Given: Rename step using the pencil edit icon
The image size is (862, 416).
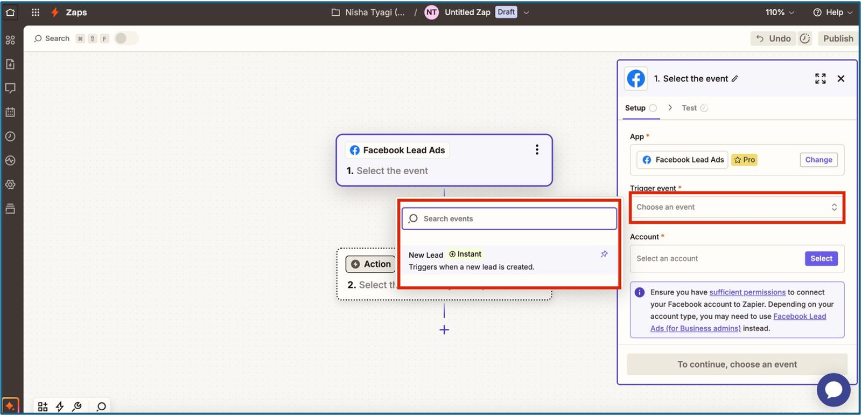Looking at the screenshot, I should coord(735,79).
